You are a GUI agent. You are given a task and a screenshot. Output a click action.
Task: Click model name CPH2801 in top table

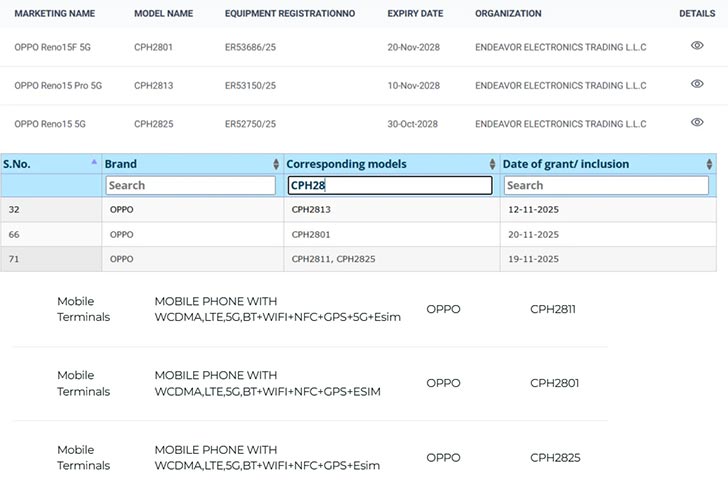coord(153,47)
